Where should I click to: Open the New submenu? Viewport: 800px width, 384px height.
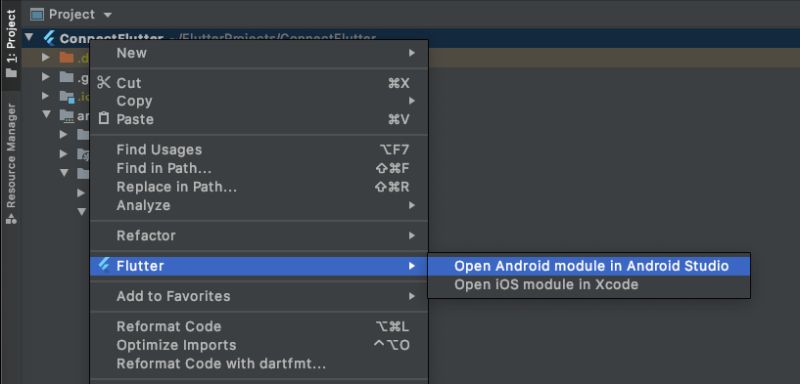point(259,53)
